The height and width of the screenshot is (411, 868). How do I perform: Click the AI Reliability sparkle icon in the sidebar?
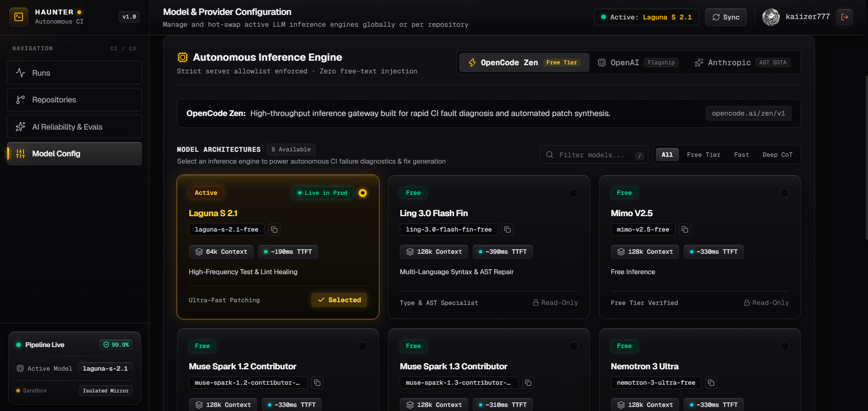(x=20, y=127)
